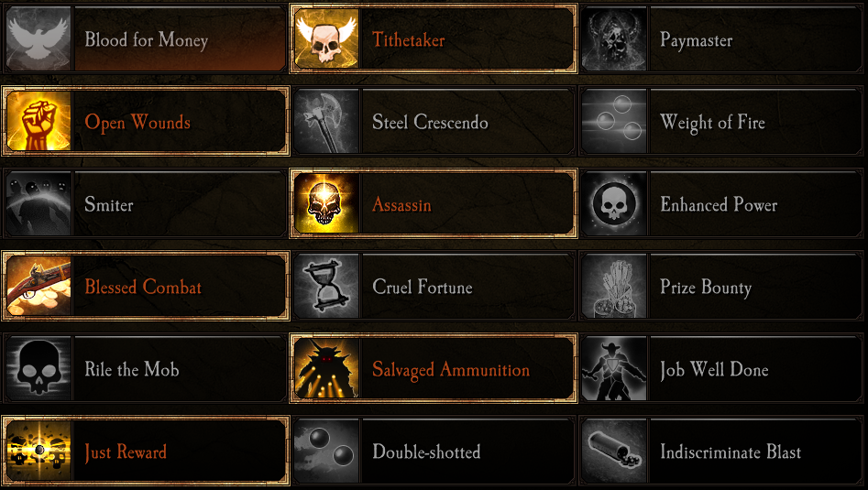Toggle the Paymaster talent
This screenshot has width=868, height=490.
[722, 39]
